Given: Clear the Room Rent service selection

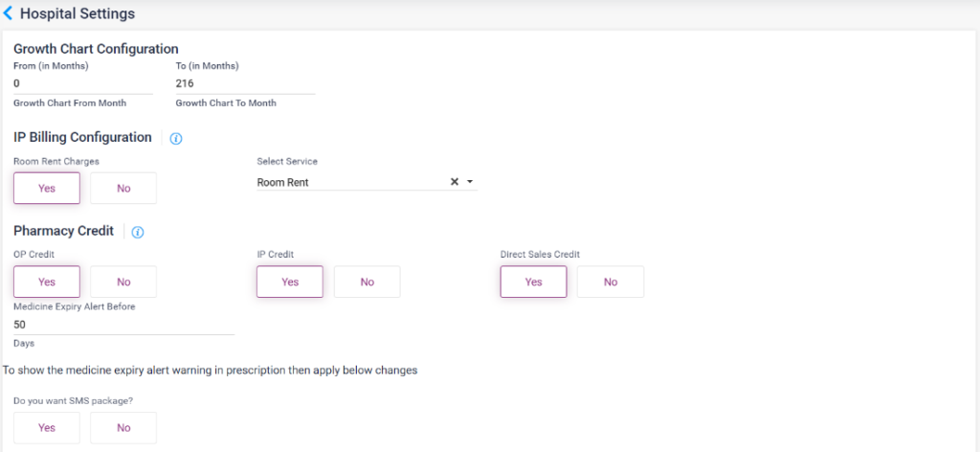Looking at the screenshot, I should click(x=455, y=182).
